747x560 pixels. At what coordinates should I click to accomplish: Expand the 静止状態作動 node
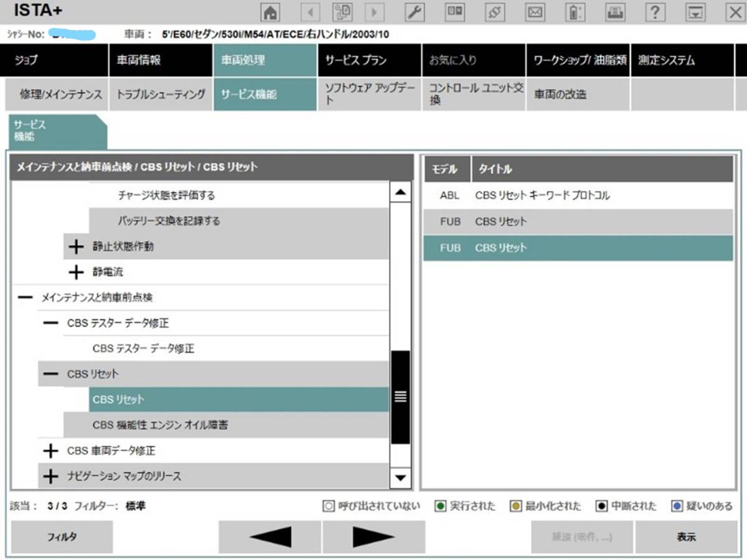pos(75,247)
